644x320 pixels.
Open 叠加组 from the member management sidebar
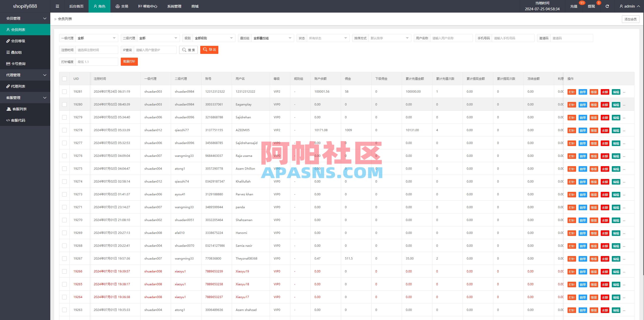pos(17,52)
